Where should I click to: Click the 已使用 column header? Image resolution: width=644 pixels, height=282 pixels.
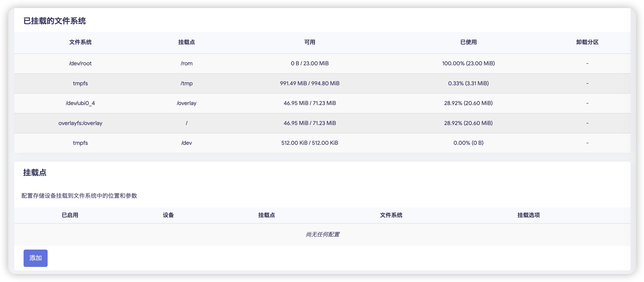(x=468, y=42)
